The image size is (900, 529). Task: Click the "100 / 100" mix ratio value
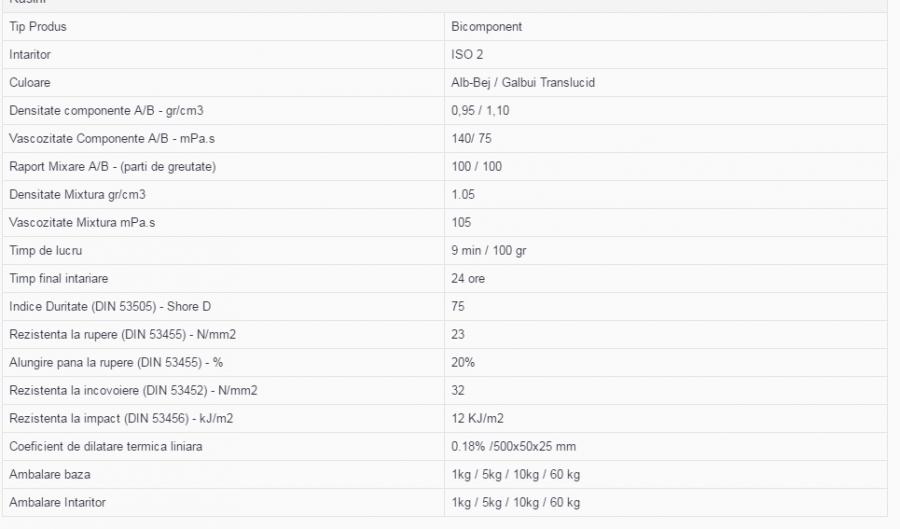click(477, 167)
